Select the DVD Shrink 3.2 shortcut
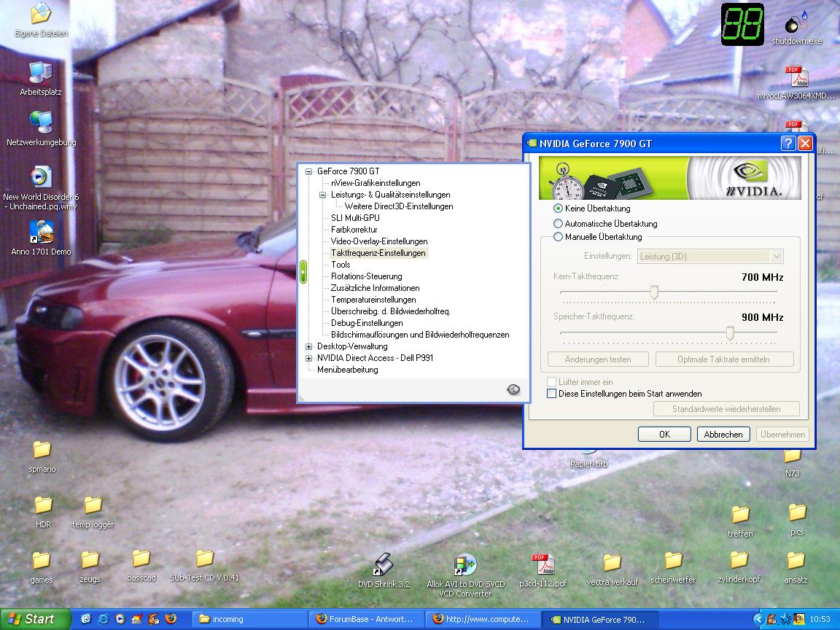The width and height of the screenshot is (840, 630). tap(384, 570)
